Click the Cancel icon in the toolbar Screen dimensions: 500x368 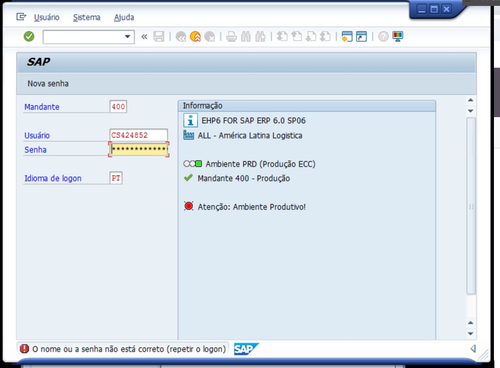tap(210, 37)
